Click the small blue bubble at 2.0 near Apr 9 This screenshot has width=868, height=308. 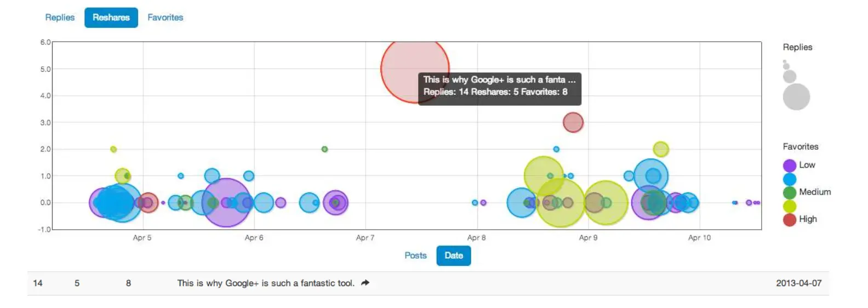(556, 149)
